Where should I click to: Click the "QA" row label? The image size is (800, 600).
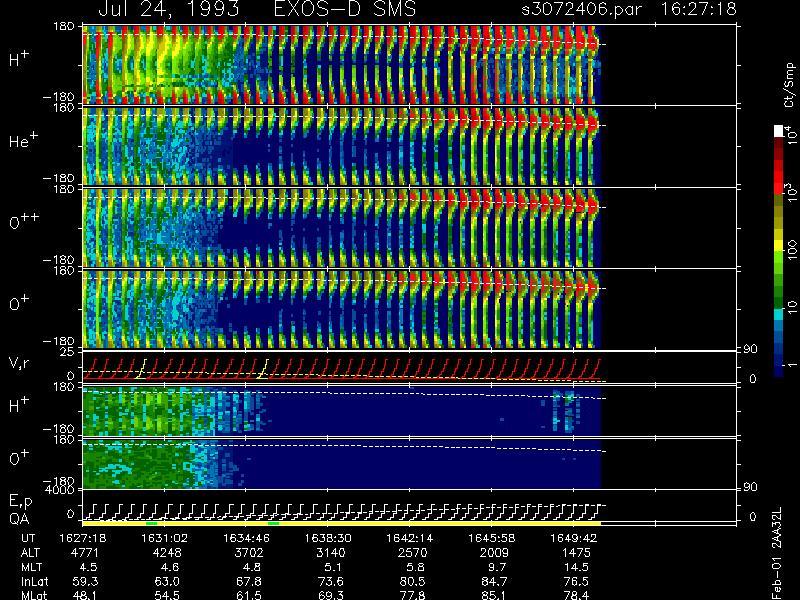pos(19,518)
